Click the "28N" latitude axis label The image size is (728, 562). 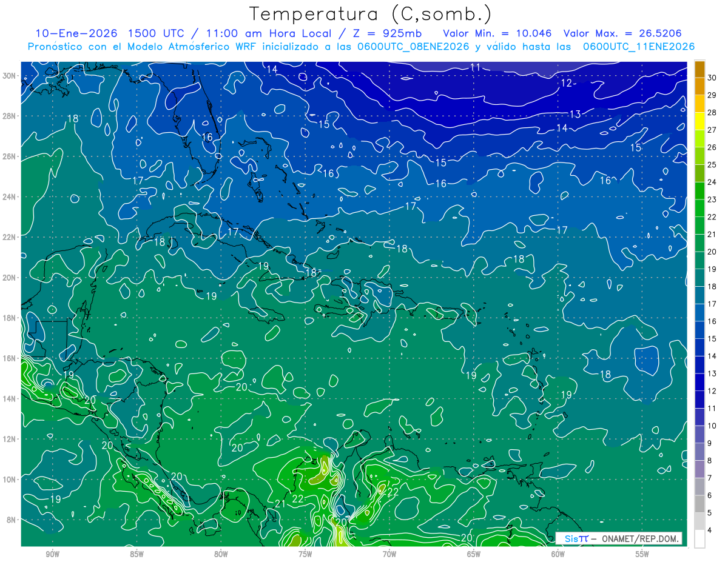click(x=10, y=116)
